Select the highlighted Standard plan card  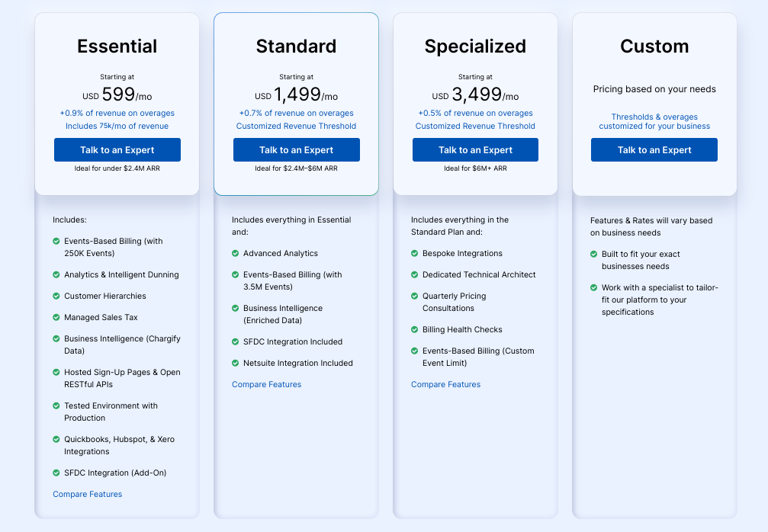(x=296, y=46)
